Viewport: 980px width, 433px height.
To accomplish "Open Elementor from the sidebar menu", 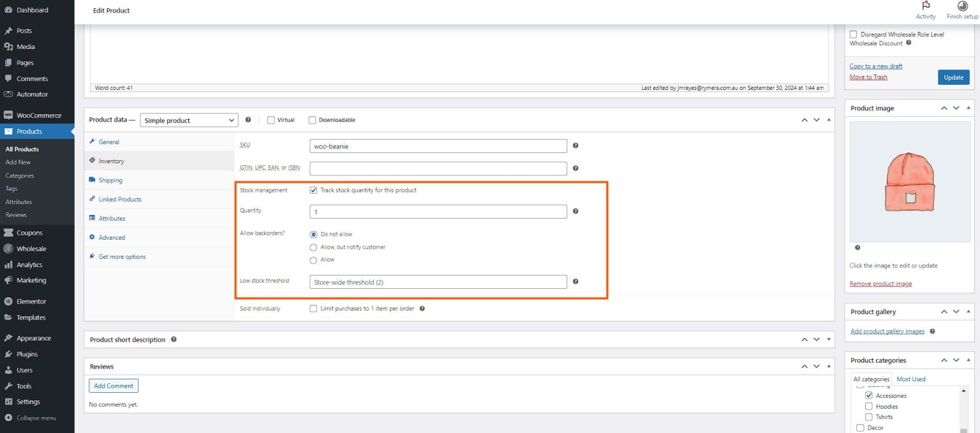I will pos(32,300).
